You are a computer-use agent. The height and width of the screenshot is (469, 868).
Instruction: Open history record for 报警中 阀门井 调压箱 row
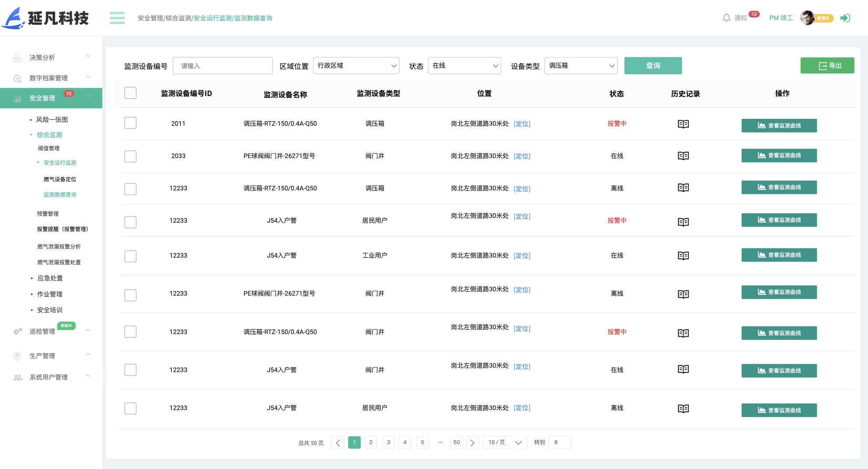[684, 333]
